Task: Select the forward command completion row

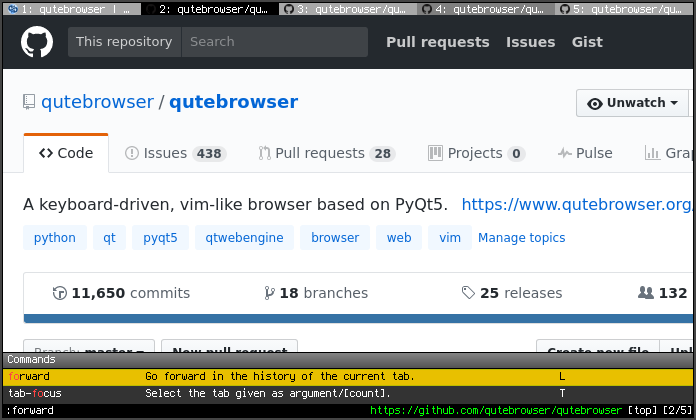Action: (348, 376)
